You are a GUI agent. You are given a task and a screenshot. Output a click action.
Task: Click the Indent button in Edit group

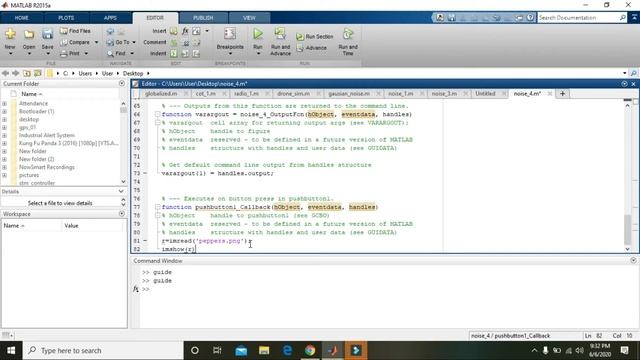point(158,53)
